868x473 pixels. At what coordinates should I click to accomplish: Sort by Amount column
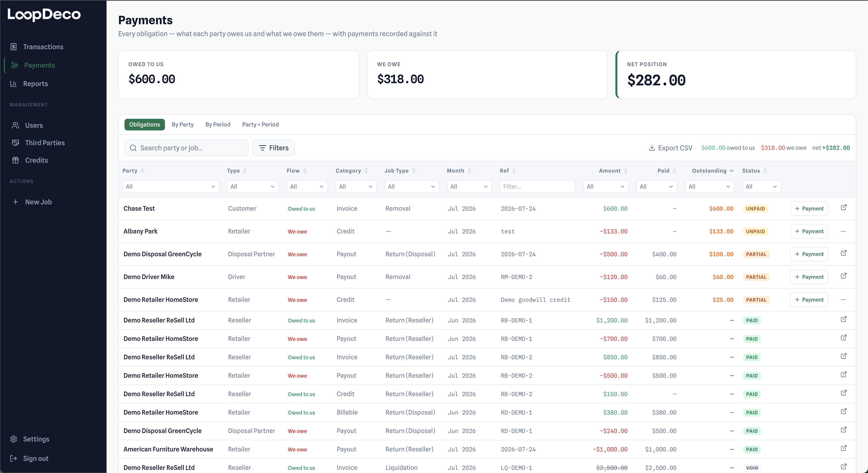(613, 171)
